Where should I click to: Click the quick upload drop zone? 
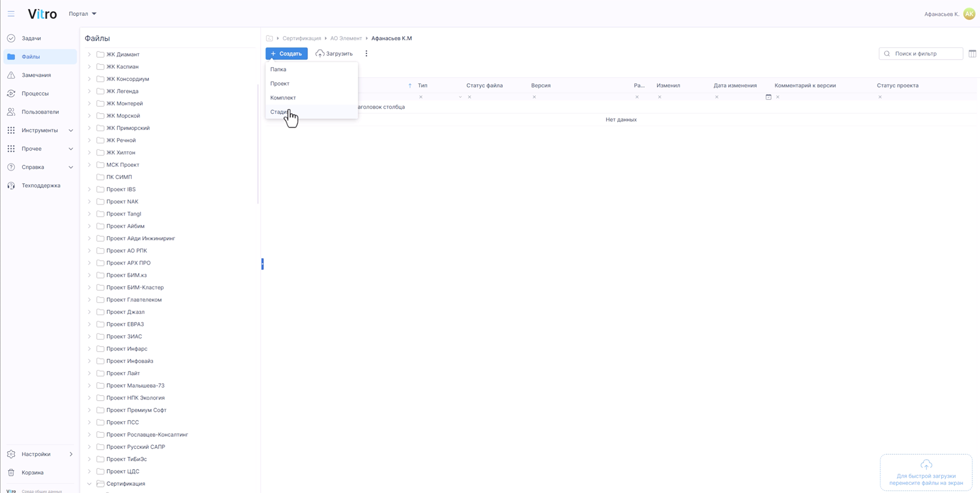pos(926,472)
